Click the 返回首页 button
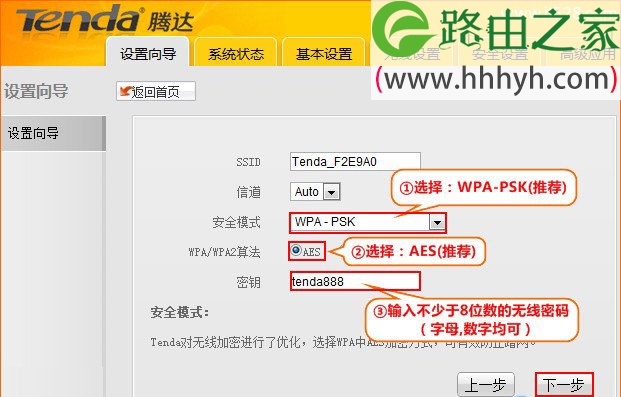621x397 pixels. [x=156, y=92]
